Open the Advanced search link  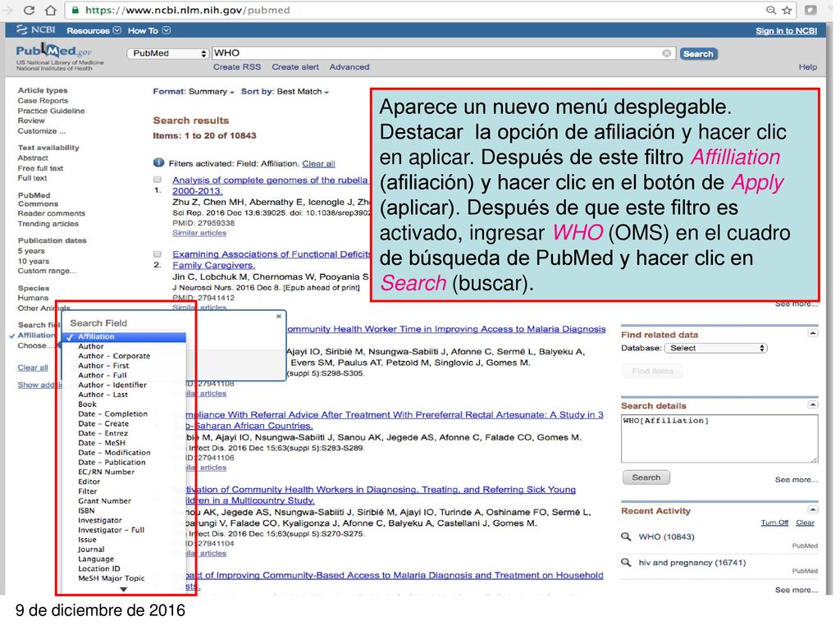tap(349, 67)
